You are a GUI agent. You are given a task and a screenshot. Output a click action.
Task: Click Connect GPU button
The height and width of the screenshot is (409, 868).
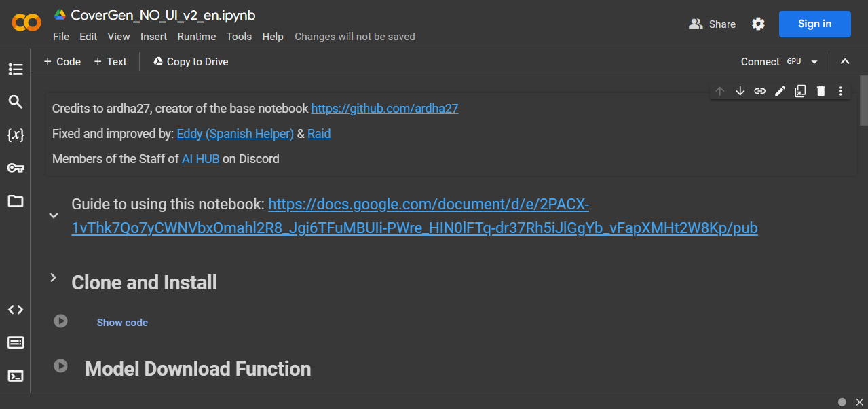click(x=771, y=62)
